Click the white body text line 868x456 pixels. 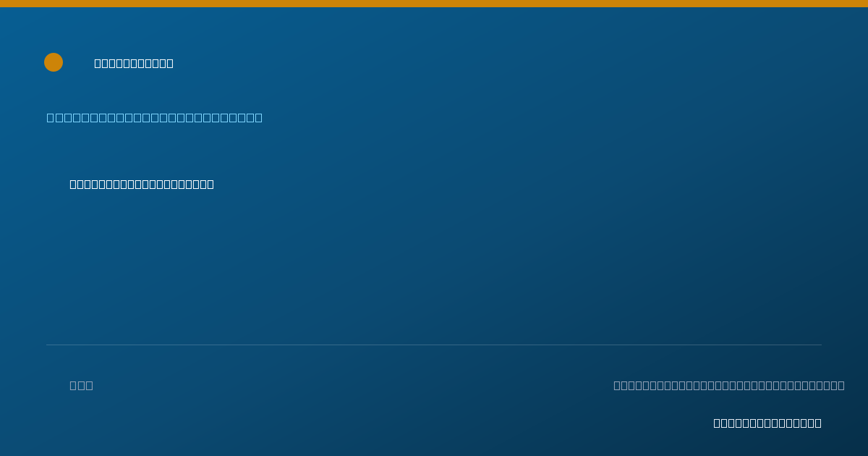[x=142, y=184]
